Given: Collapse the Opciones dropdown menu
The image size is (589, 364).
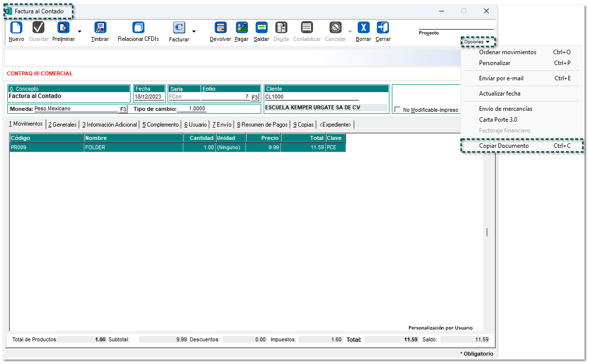Looking at the screenshot, I should click(x=477, y=42).
